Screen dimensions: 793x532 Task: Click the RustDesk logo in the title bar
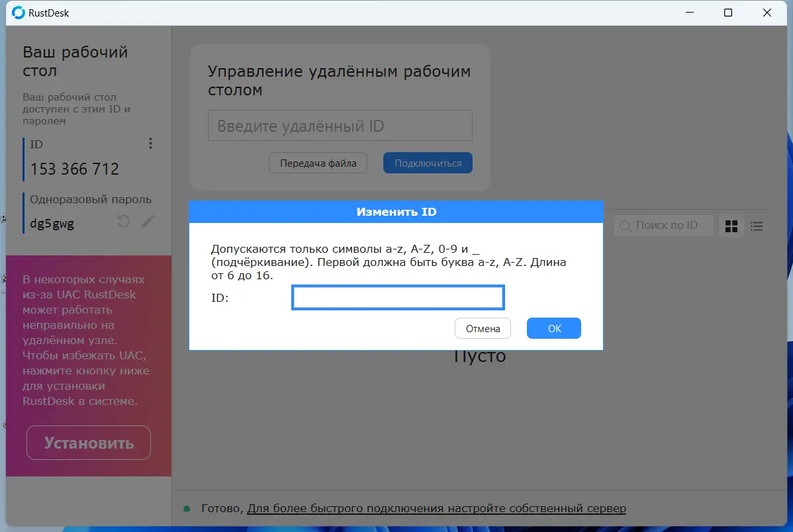pos(17,12)
